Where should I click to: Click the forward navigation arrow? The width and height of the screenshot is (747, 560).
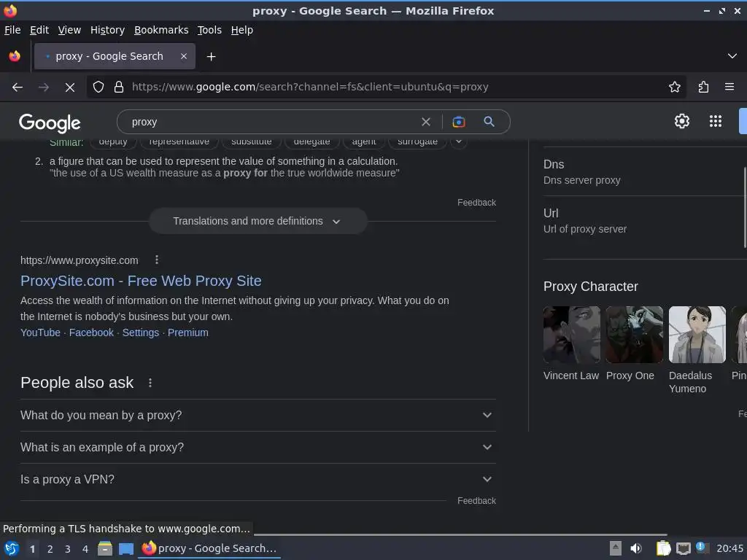[43, 87]
